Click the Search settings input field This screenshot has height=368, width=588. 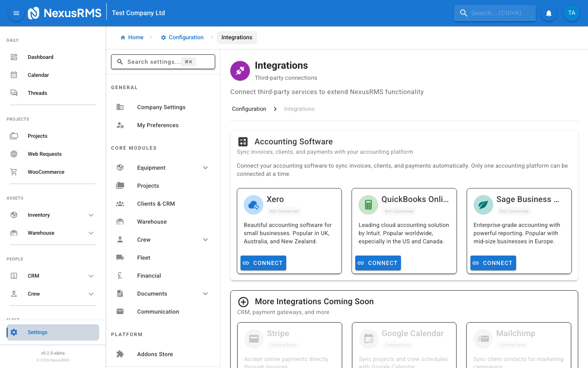(163, 61)
